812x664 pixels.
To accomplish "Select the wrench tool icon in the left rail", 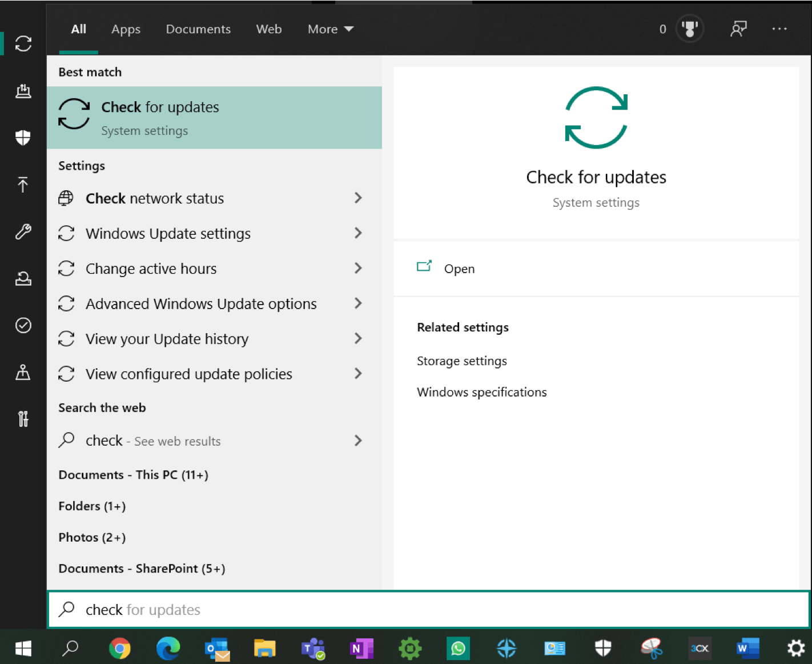I will [x=23, y=232].
